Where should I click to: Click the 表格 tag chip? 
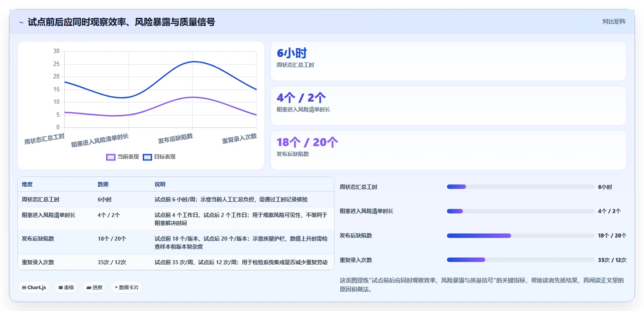tap(66, 287)
